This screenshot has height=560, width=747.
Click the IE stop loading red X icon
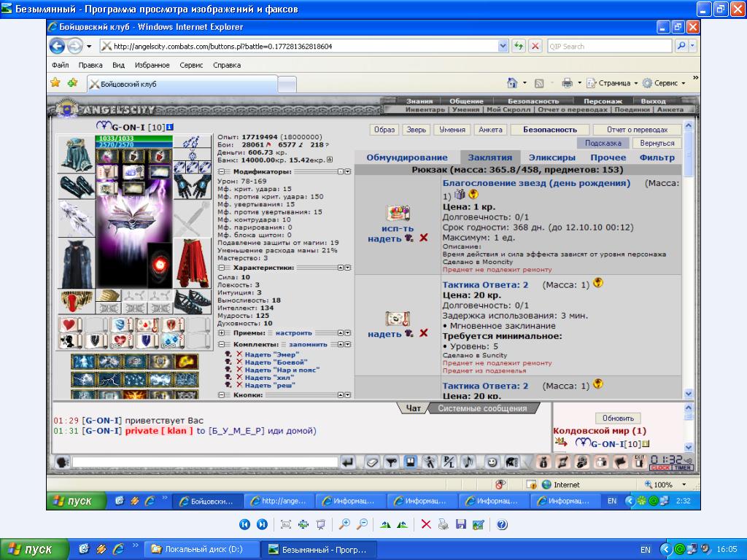pos(535,46)
